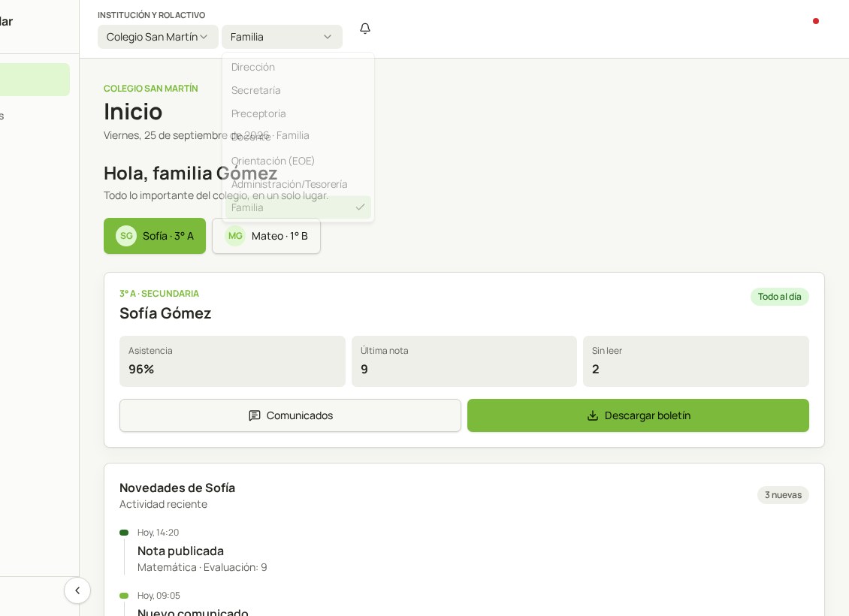Open the Familia role dropdown
Screen dimensions: 849x616
pos(282,37)
